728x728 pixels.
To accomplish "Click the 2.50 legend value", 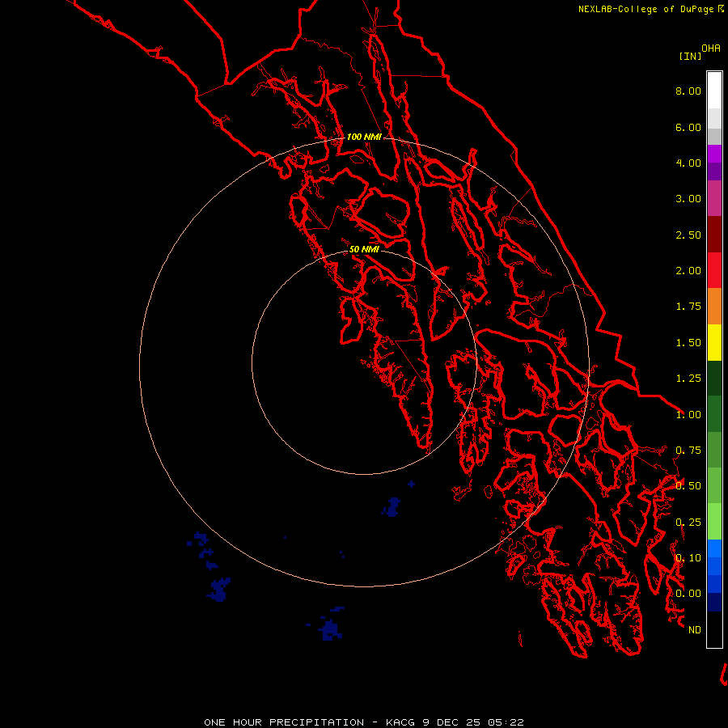I will tap(688, 235).
